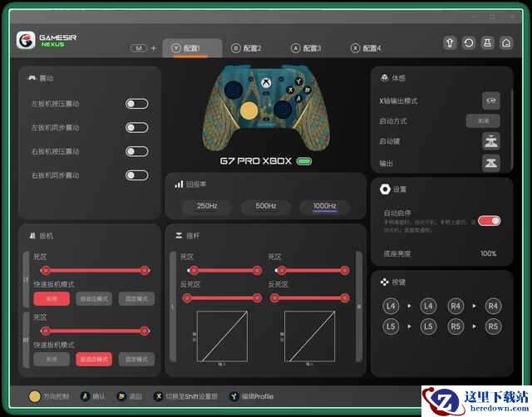This screenshot has height=417, width=532.
Task: Switch to the 配置4 profile tab
Action: pyautogui.click(x=366, y=48)
